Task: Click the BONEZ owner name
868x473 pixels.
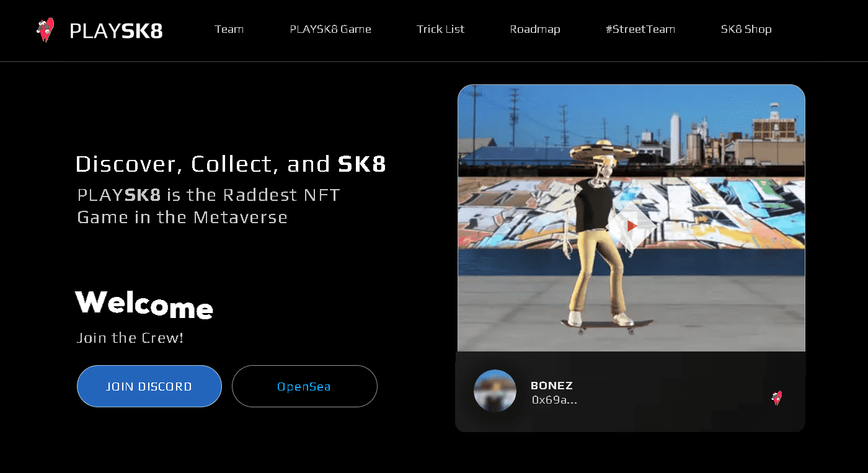Action: tap(551, 385)
